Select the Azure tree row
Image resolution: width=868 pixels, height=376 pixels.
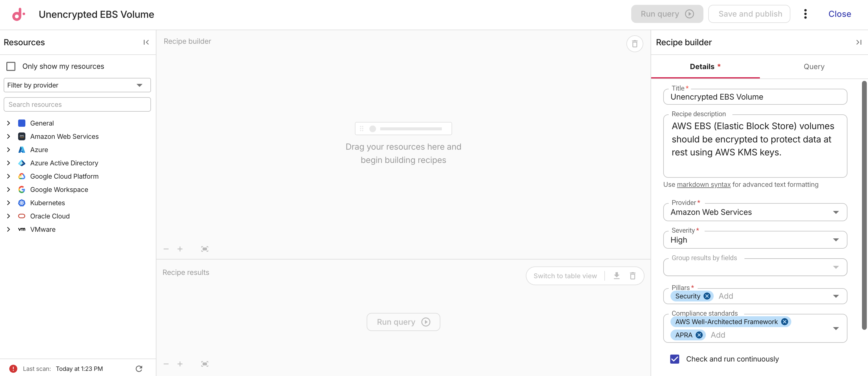tap(78, 150)
